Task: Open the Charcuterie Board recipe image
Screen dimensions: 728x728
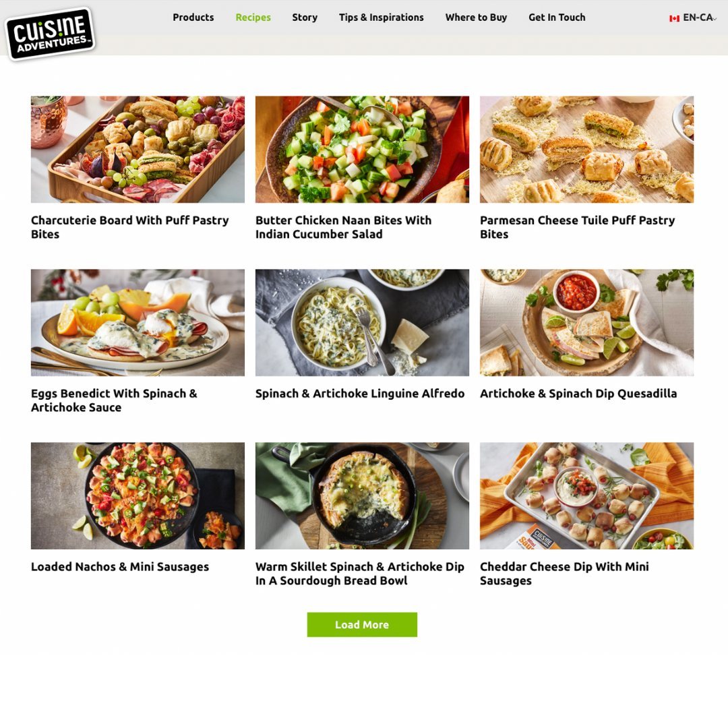Action: pos(138,150)
